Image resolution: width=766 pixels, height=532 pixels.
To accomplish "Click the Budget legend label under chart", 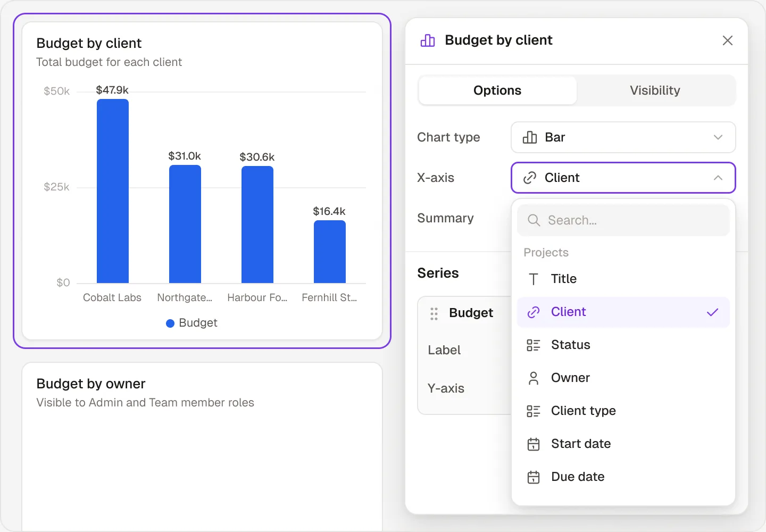I will [x=198, y=323].
